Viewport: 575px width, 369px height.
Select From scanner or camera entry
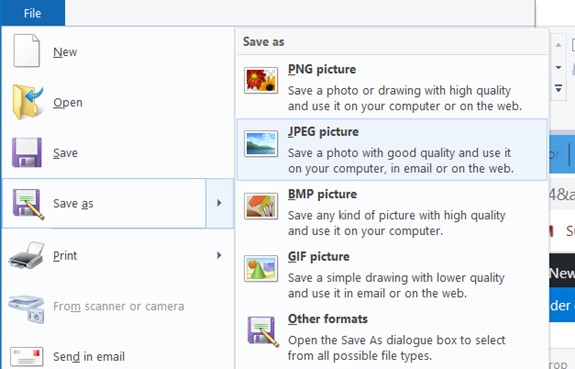tap(118, 306)
